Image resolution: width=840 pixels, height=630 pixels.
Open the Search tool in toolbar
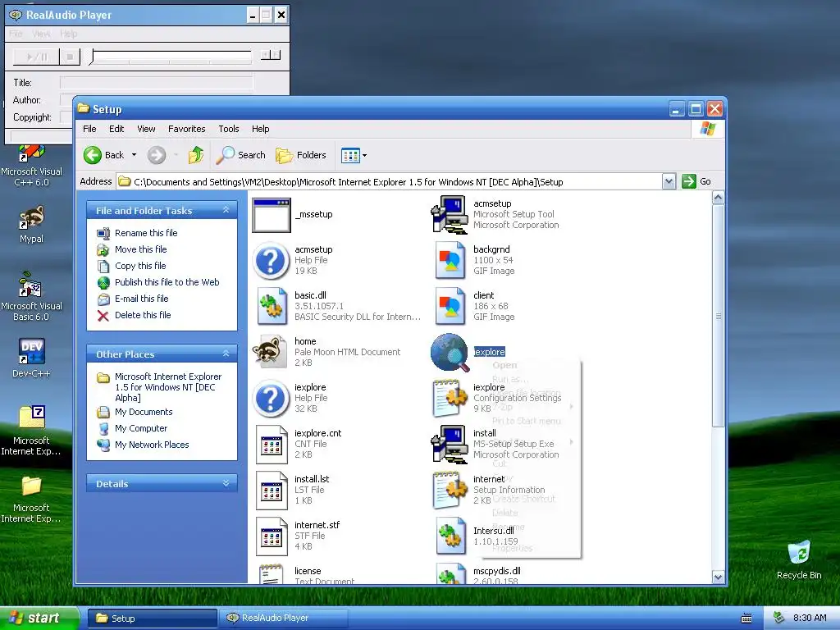click(x=240, y=155)
